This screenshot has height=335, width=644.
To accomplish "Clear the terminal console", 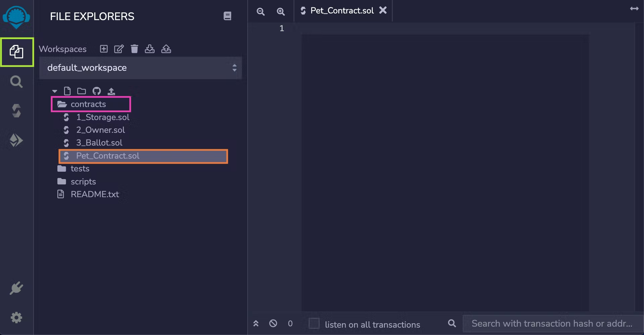I will point(273,324).
